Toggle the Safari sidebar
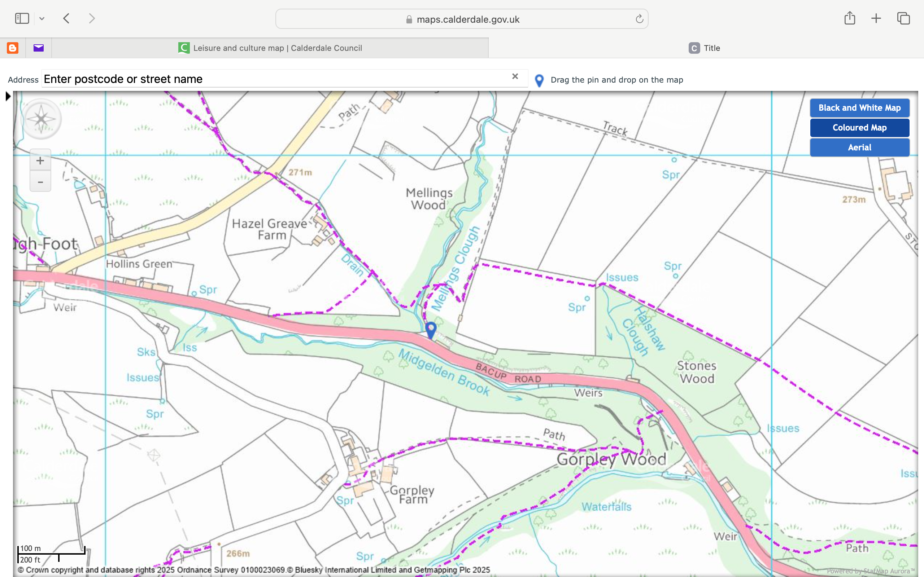The height and width of the screenshot is (577, 924). coord(22,18)
